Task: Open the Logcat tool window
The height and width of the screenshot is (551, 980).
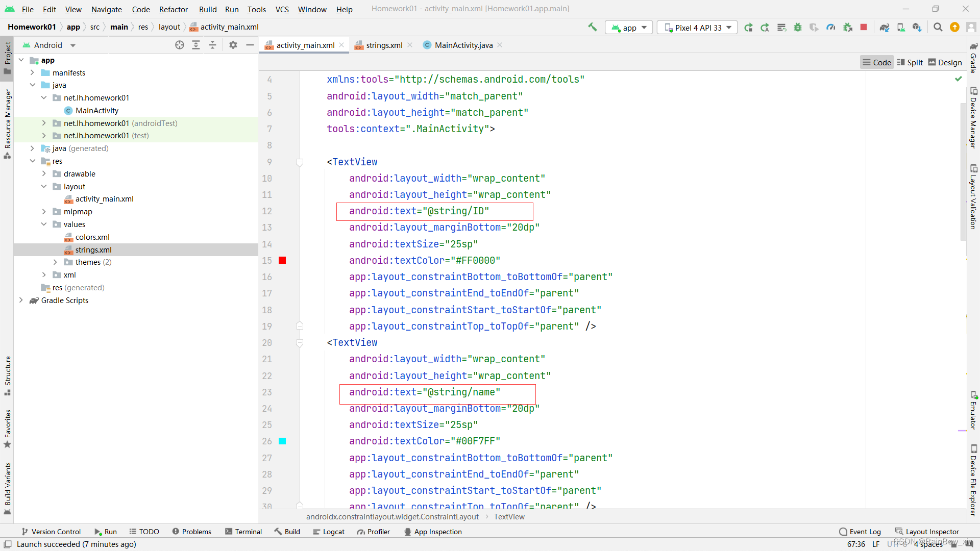Action: point(329,532)
